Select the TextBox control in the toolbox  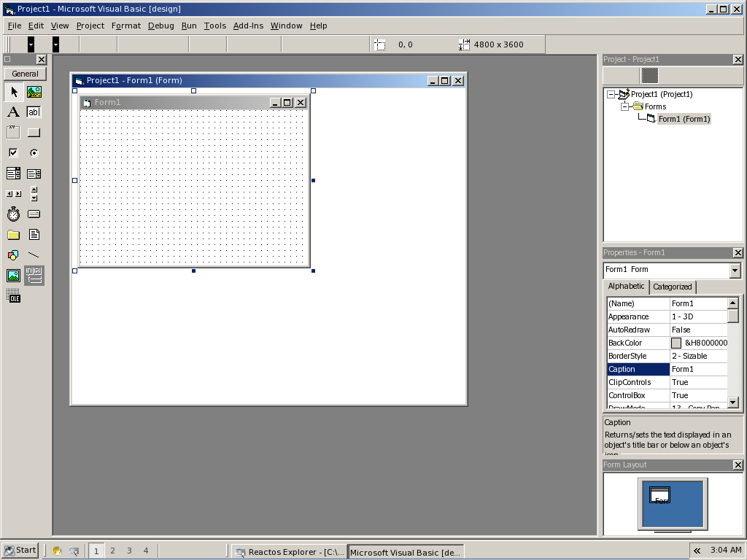point(34,112)
